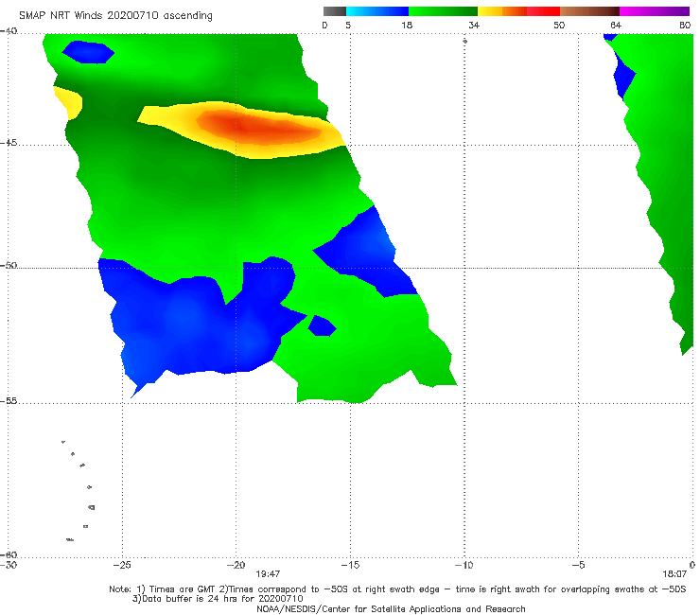Click the color bar label 5
Image resolution: width=700 pixels, height=615 pixels.
click(x=348, y=25)
